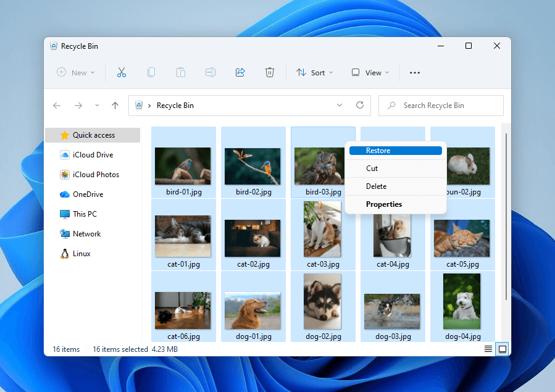Choose Cut from the context menu

point(395,169)
